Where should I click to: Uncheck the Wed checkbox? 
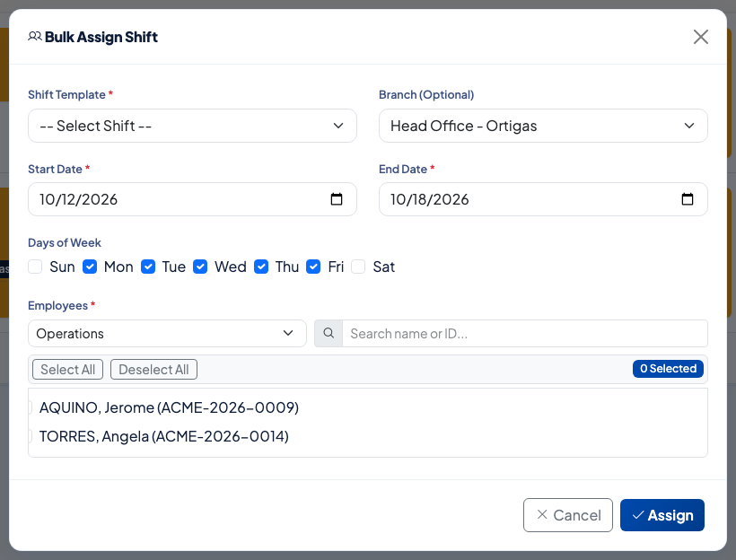[200, 267]
